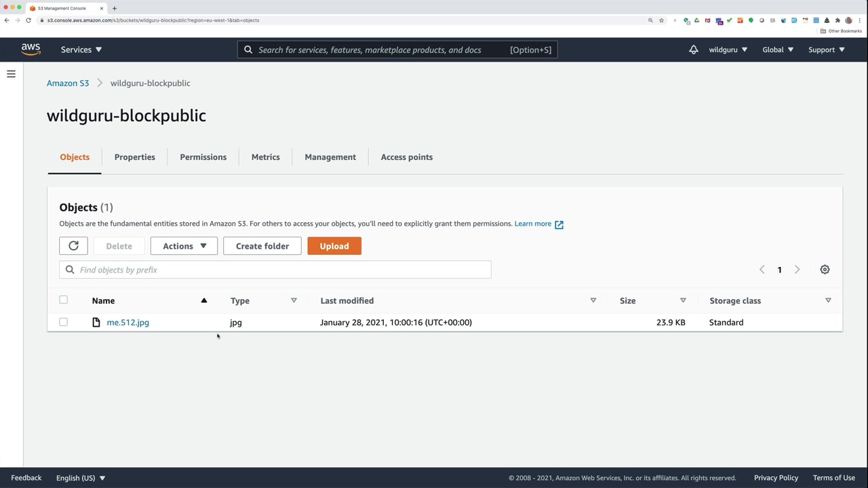Sort by Last modified column arrow
The height and width of the screenshot is (488, 868).
593,300
